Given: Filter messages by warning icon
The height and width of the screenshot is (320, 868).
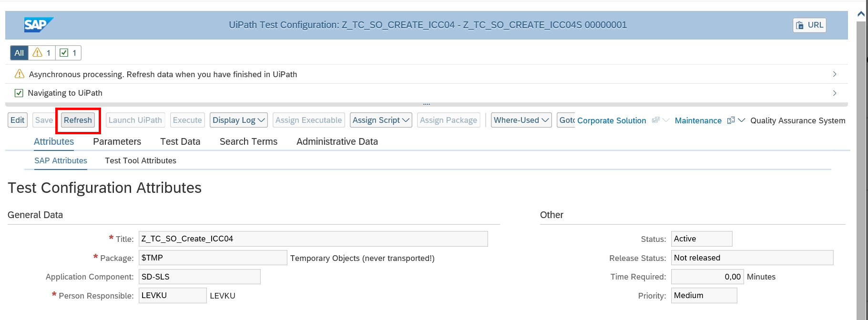Looking at the screenshot, I should [x=42, y=53].
